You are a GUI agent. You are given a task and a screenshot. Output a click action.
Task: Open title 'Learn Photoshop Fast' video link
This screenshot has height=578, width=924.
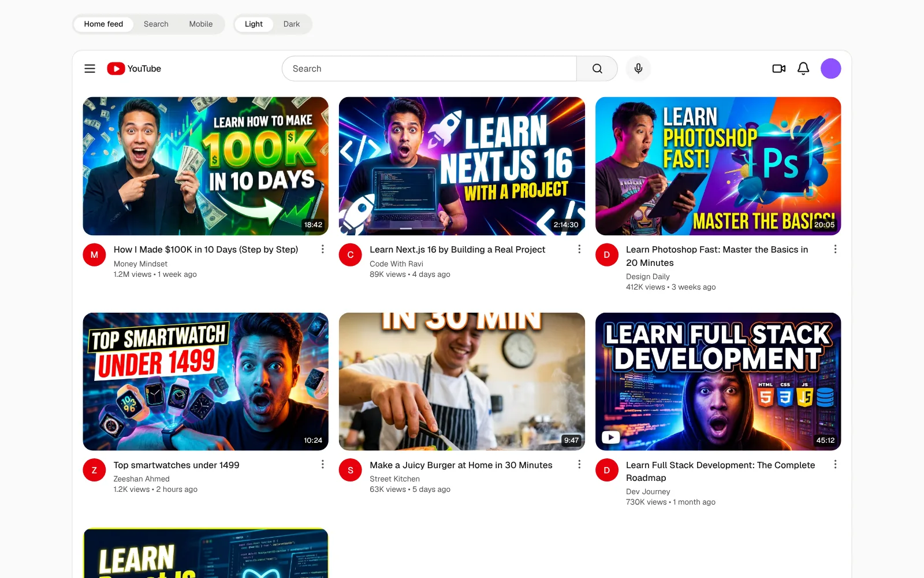click(x=717, y=256)
